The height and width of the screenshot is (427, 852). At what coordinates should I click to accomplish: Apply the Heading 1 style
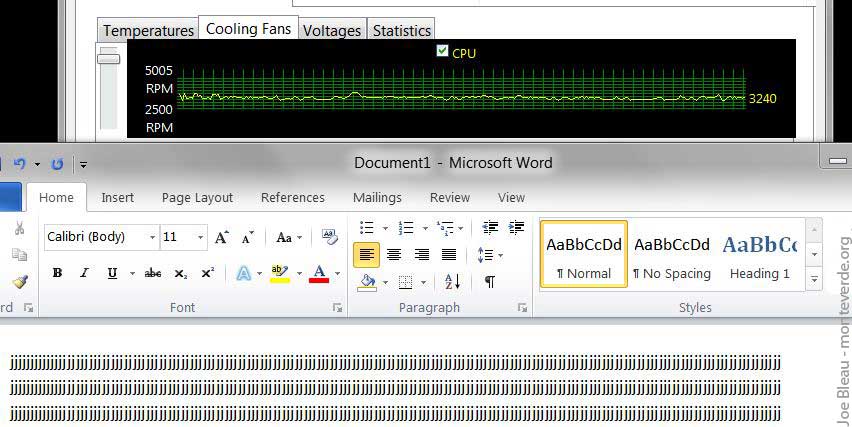coord(759,254)
